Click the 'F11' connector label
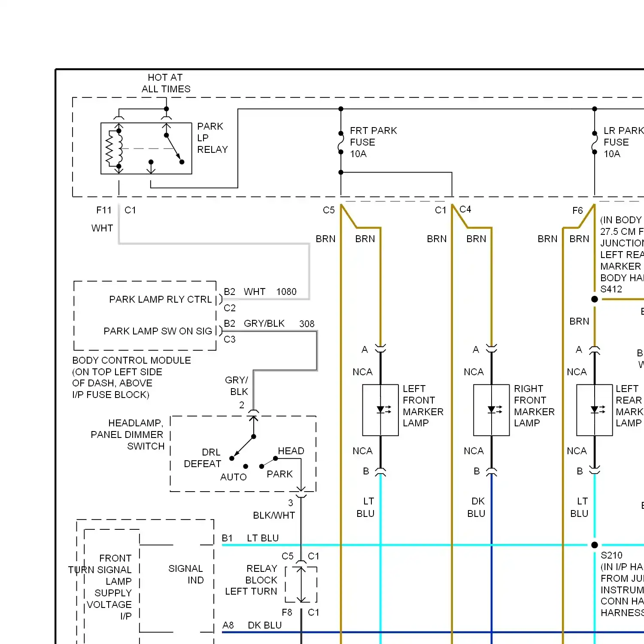Screen dimensions: 644x644 [104, 210]
